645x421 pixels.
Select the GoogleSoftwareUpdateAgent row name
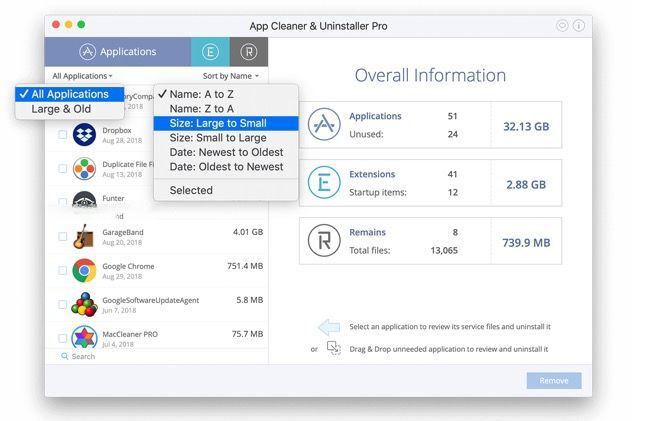(151, 300)
